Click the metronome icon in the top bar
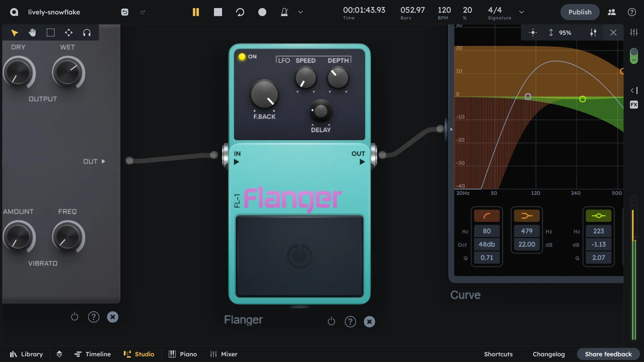Screen dimensions: 644x362 coord(284,12)
